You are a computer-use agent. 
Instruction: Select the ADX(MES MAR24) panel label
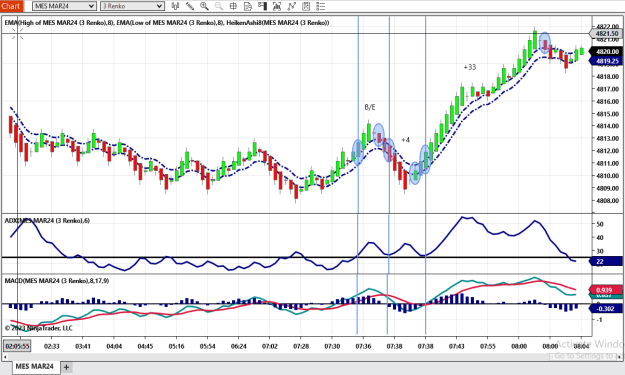[47, 220]
